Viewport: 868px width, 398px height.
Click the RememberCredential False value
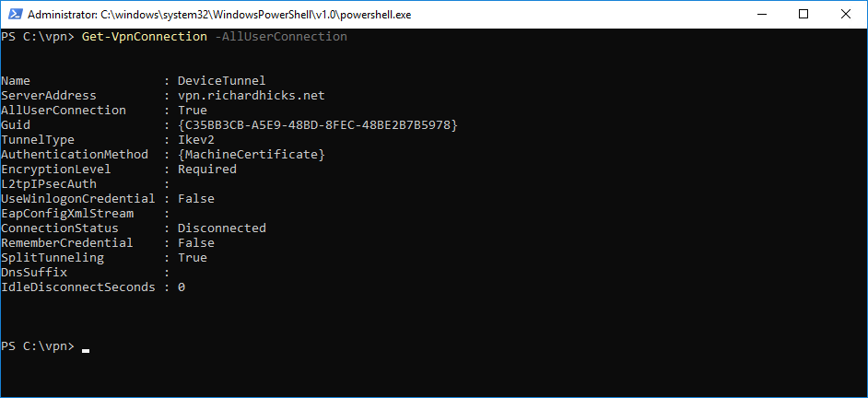196,243
